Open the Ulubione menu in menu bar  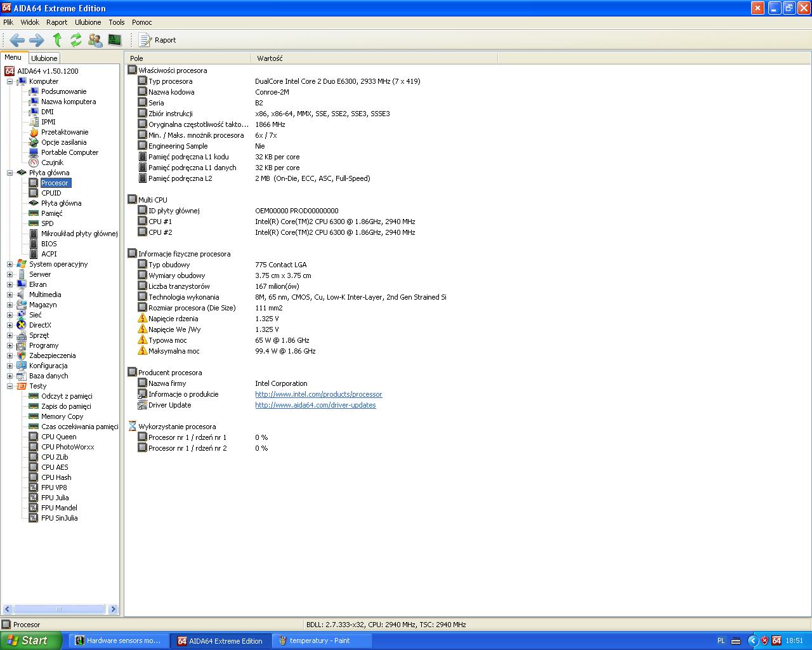[88, 22]
